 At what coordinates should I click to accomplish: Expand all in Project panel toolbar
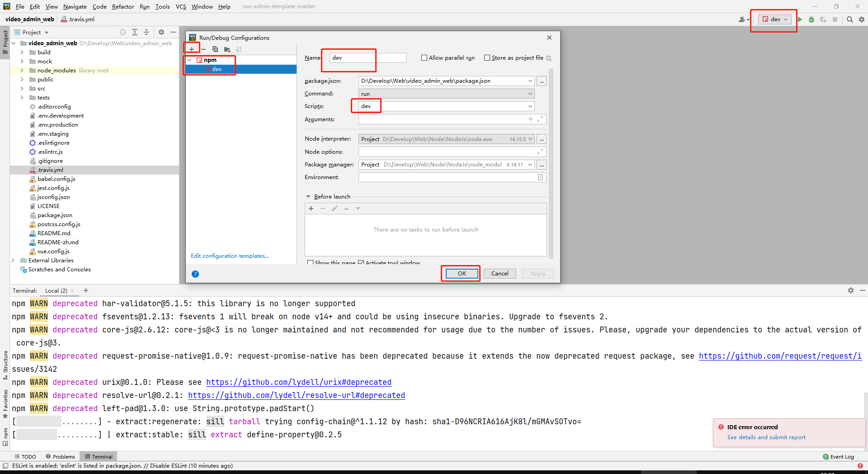[135, 32]
